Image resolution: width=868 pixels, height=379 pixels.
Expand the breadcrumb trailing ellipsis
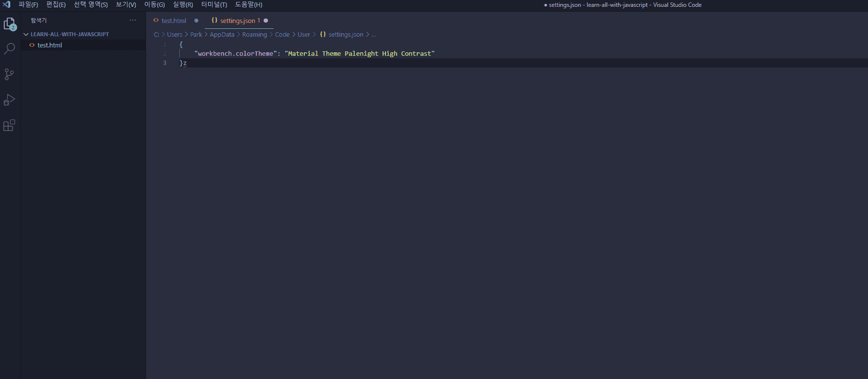coord(374,35)
